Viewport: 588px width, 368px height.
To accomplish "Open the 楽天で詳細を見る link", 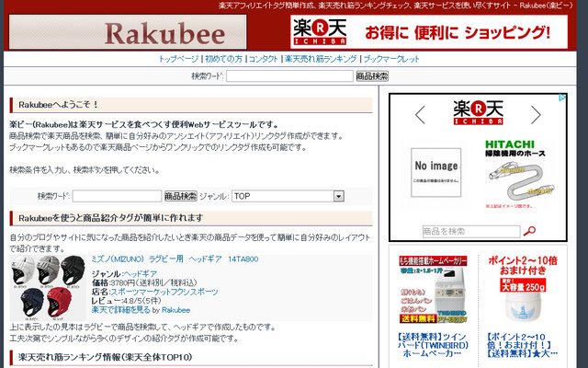I will [120, 310].
